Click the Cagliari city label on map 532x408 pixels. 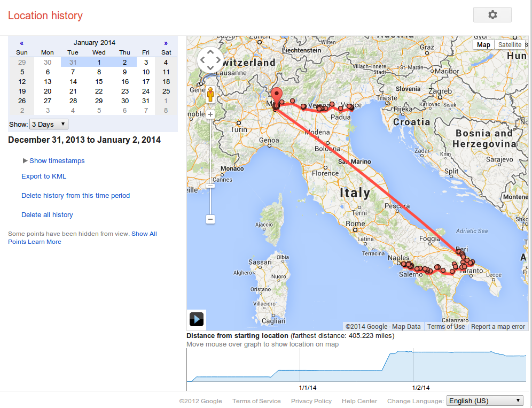[x=273, y=321]
